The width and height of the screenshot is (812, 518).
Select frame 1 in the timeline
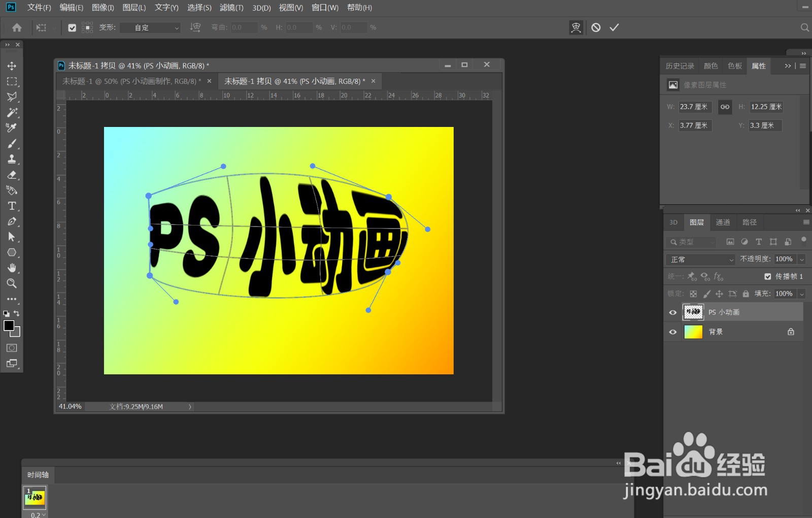[35, 498]
